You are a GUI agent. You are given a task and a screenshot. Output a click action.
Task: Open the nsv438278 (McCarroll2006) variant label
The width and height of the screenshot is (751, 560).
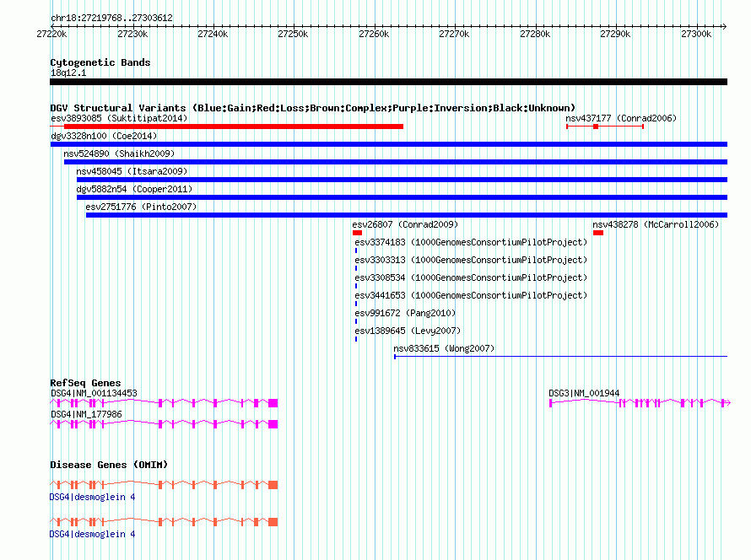[656, 224]
